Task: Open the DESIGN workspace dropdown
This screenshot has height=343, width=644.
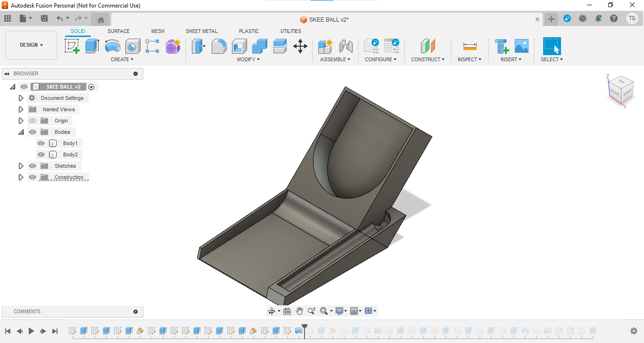Action: coord(31,45)
